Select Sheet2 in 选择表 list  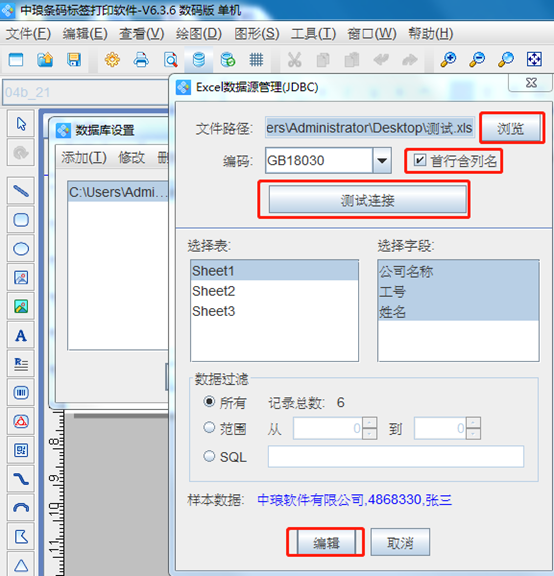point(274,291)
